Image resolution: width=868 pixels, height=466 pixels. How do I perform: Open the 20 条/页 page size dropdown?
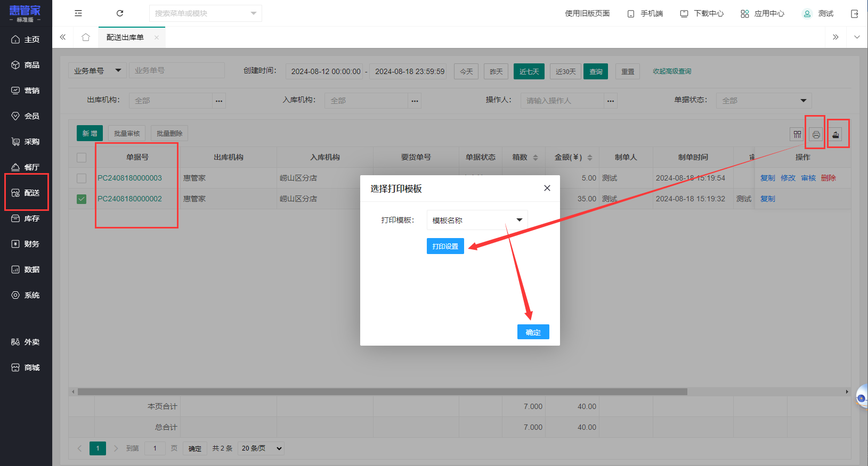[261, 448]
